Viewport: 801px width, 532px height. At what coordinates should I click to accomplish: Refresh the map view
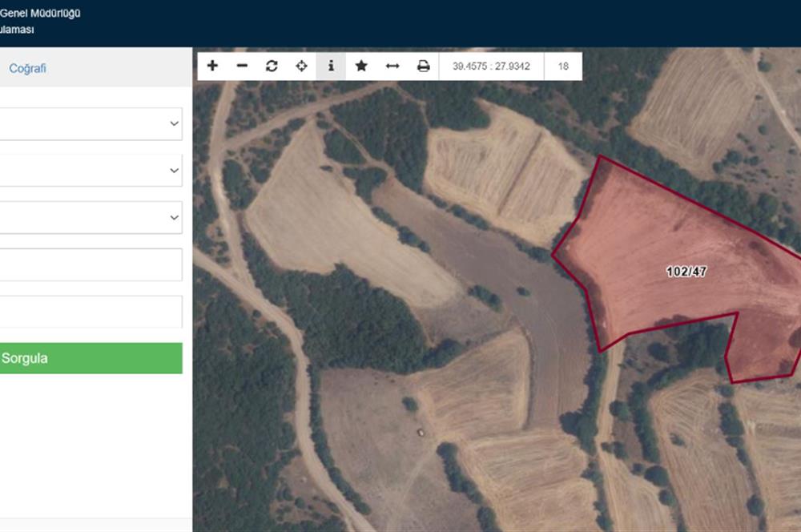pos(272,66)
